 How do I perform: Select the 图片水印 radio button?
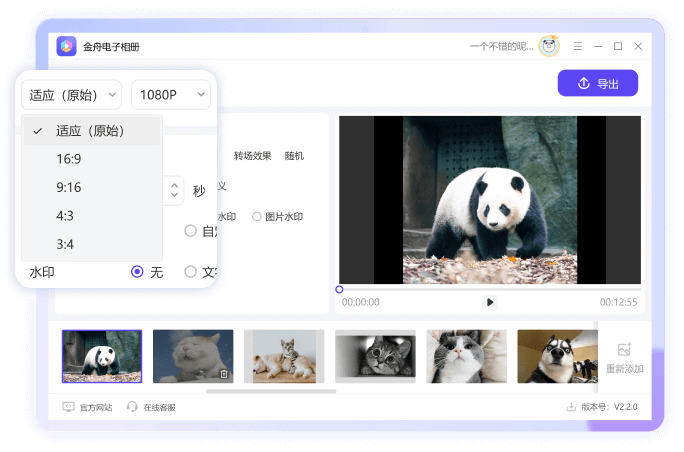tap(256, 216)
